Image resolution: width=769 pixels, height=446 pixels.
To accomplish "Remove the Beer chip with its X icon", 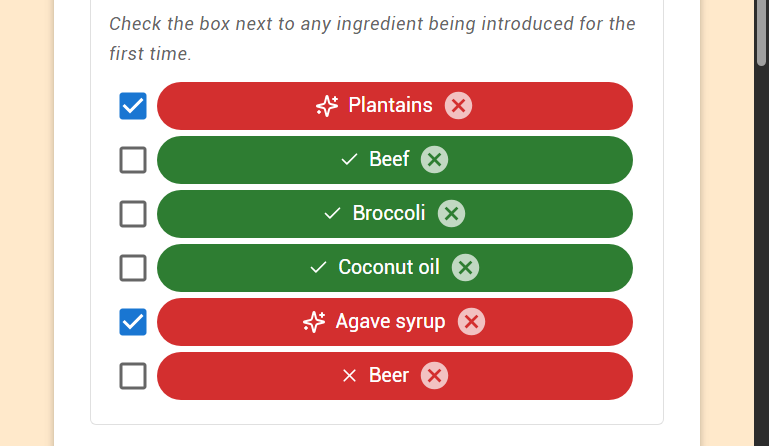I will [x=434, y=376].
